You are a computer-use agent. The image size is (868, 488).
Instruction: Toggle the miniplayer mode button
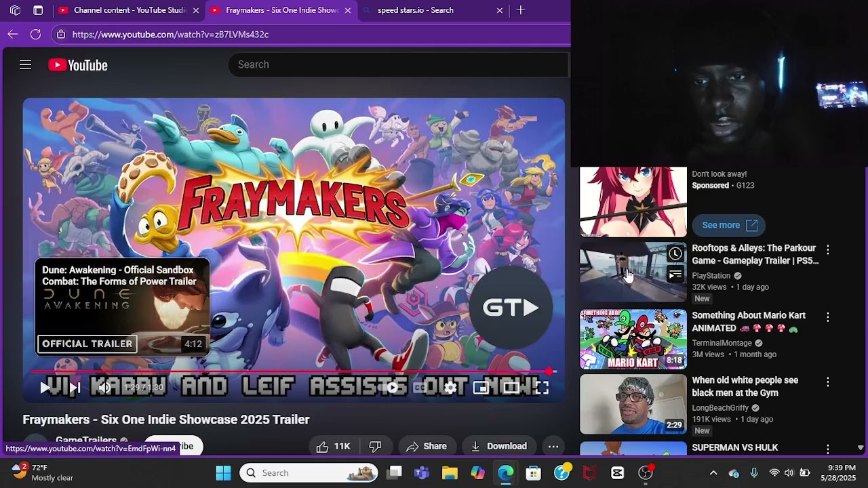pos(481,388)
